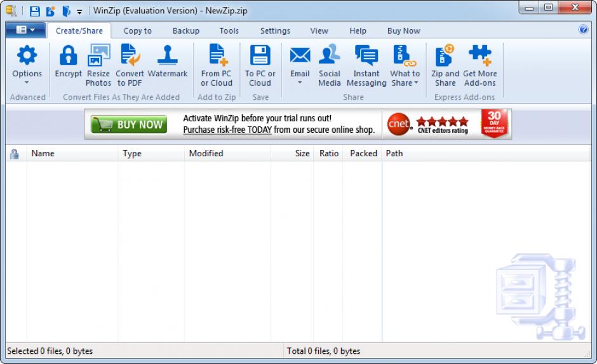Sort by the Size column header

(x=292, y=154)
